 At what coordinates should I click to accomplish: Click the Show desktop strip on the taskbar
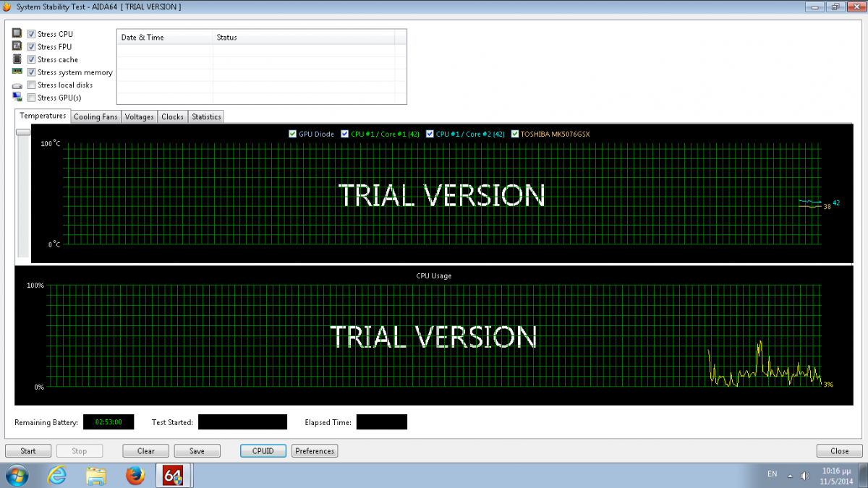pyautogui.click(x=863, y=476)
